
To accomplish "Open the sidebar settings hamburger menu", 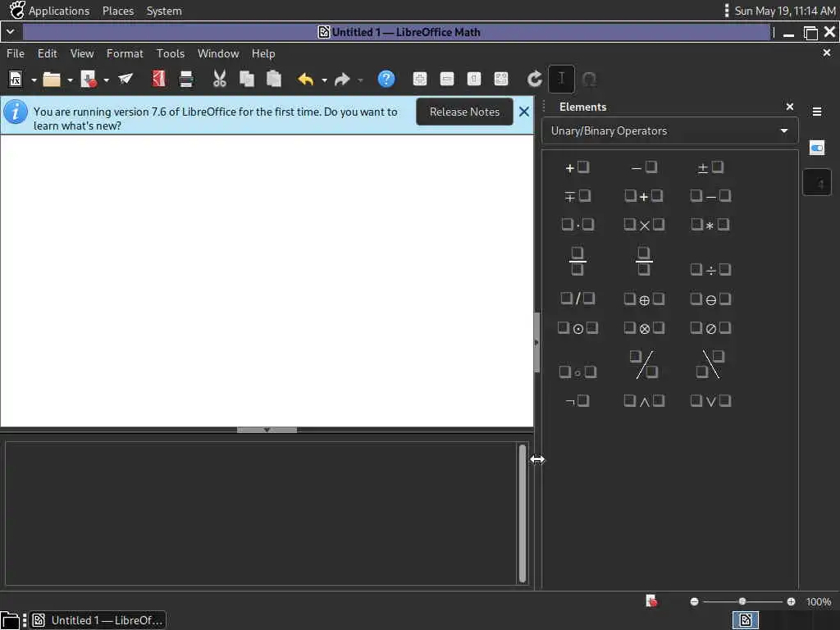I will 817,112.
